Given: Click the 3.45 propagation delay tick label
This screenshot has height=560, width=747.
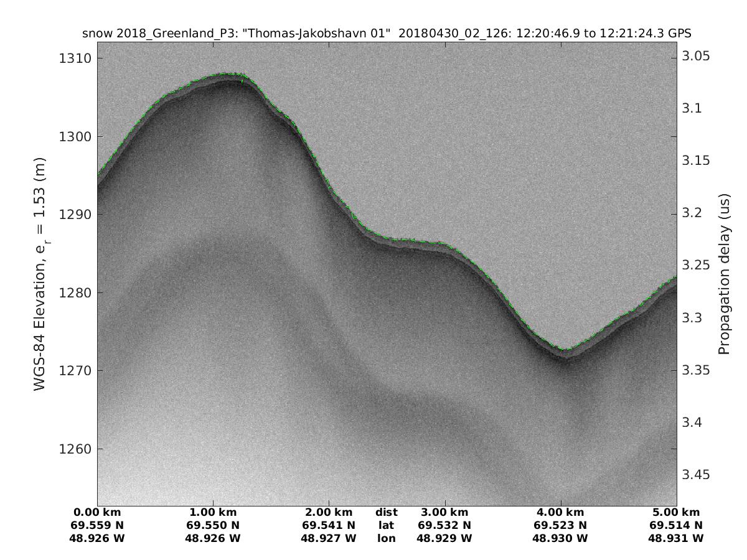Looking at the screenshot, I should pos(697,475).
